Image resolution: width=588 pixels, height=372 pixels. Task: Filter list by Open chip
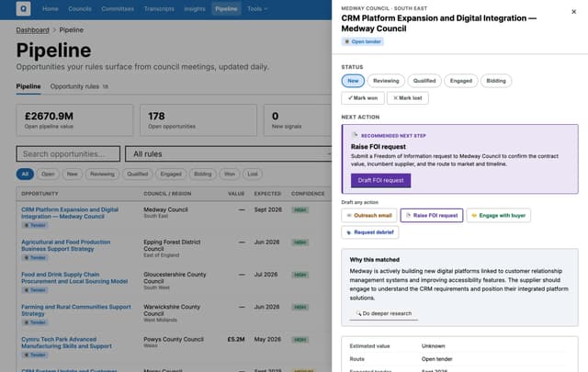click(48, 174)
